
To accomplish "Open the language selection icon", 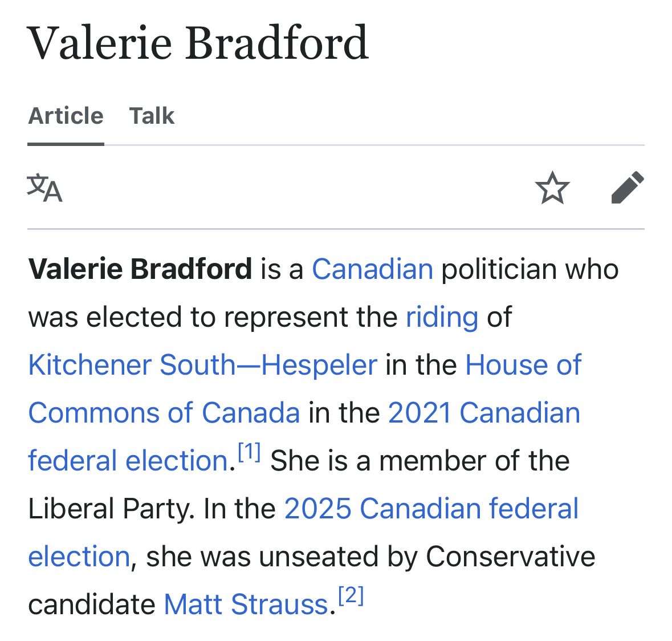I will (44, 188).
